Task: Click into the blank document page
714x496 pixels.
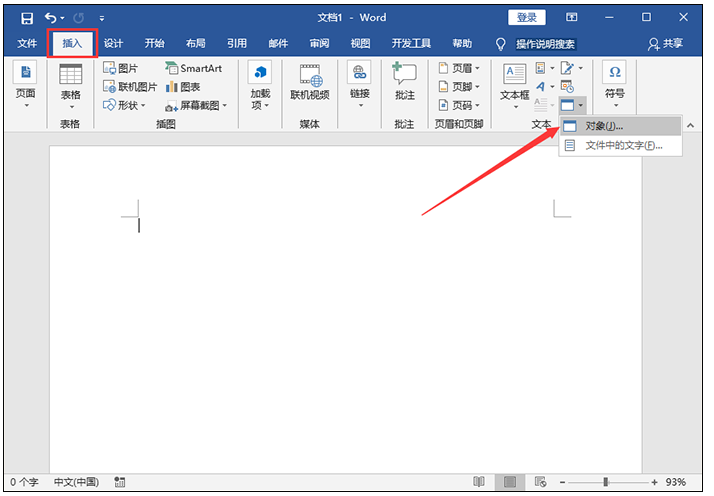Action: (346, 310)
